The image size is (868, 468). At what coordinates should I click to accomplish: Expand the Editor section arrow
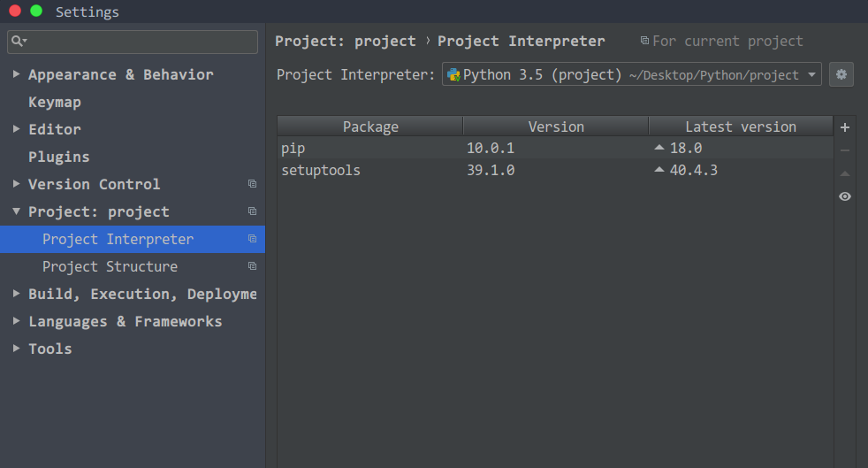16,128
